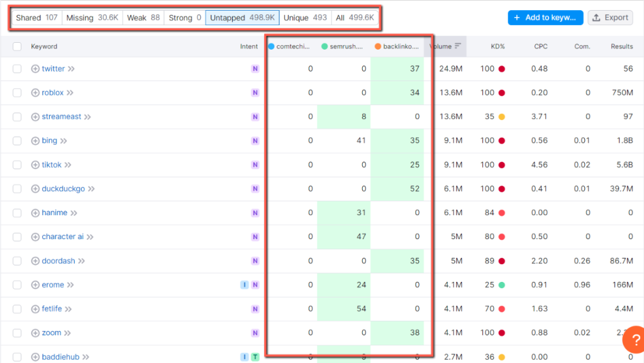
Task: Expand the fetlife keyword row
Action: click(67, 309)
